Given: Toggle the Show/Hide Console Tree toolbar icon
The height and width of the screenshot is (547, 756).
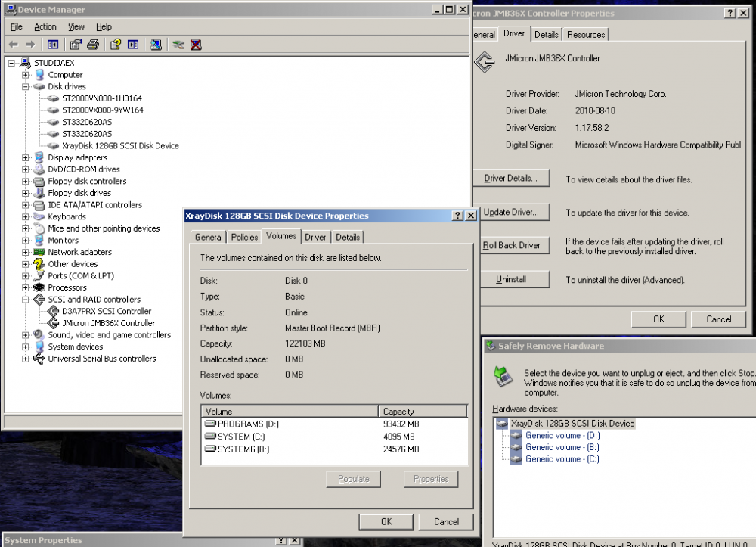Looking at the screenshot, I should tap(52, 45).
